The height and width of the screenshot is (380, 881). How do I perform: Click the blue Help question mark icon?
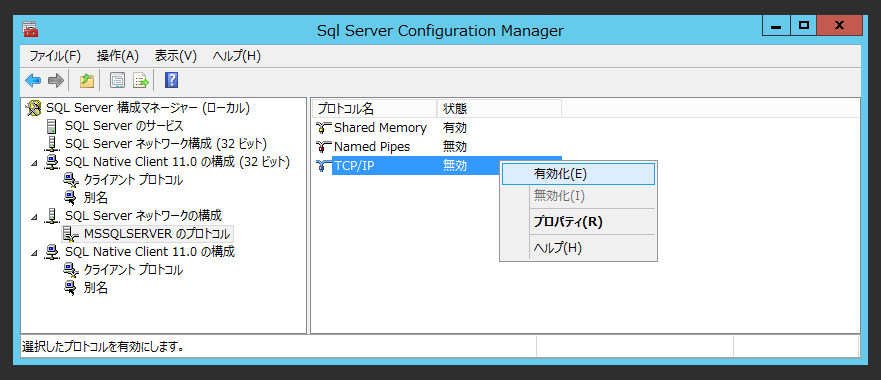coord(171,81)
